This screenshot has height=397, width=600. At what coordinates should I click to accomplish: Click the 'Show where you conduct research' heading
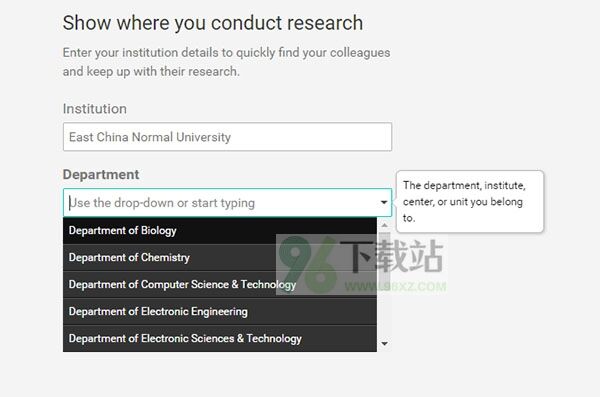click(213, 23)
